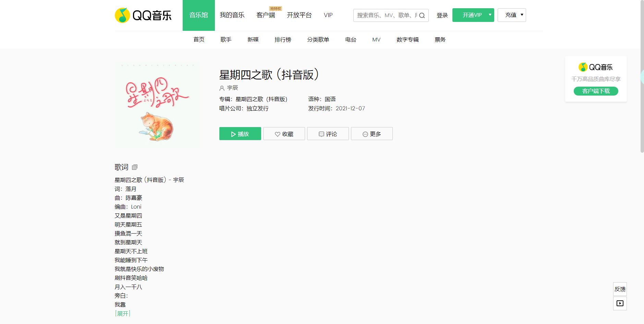
Task: Open the 开通VIP dropdown arrow
Action: pos(489,15)
